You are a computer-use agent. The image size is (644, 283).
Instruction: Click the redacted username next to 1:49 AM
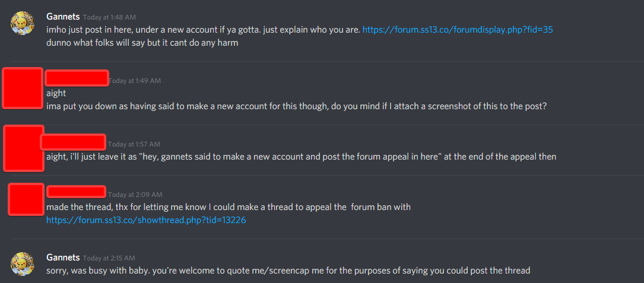point(77,78)
